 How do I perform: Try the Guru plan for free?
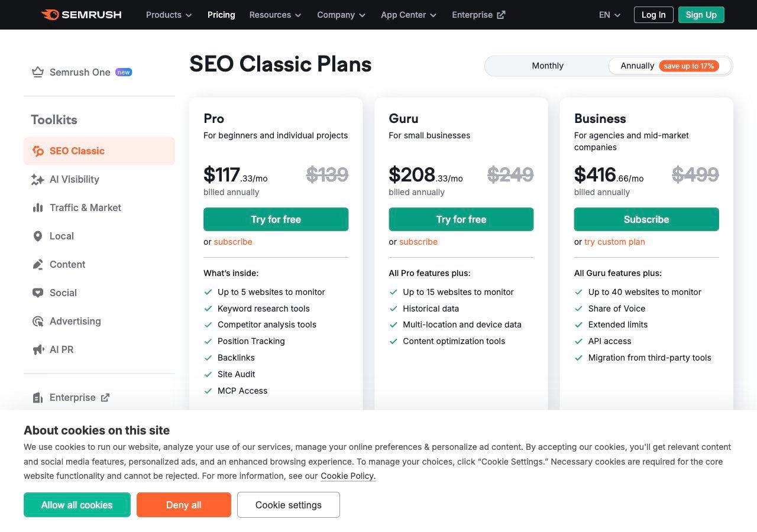pyautogui.click(x=461, y=219)
